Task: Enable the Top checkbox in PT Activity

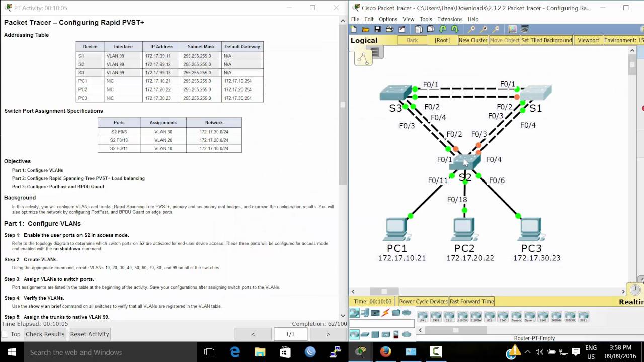Action: [x=5, y=334]
